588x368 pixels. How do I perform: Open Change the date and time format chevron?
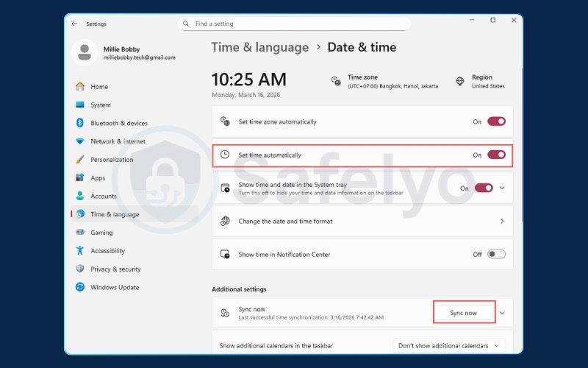502,222
